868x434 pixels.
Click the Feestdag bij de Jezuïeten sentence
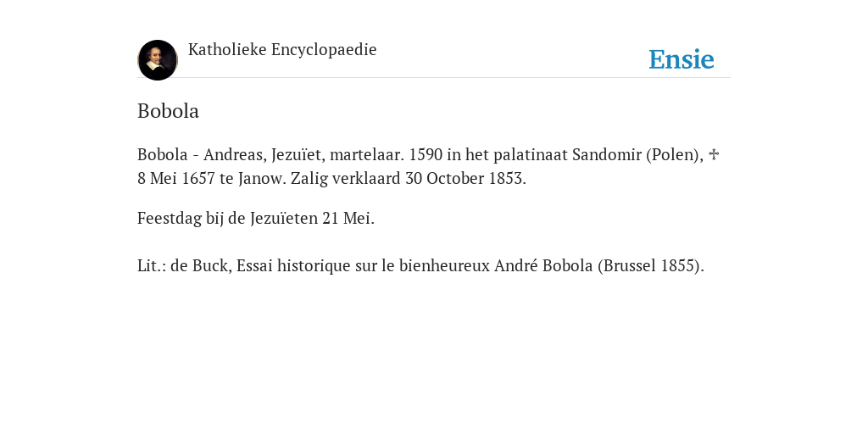click(256, 218)
